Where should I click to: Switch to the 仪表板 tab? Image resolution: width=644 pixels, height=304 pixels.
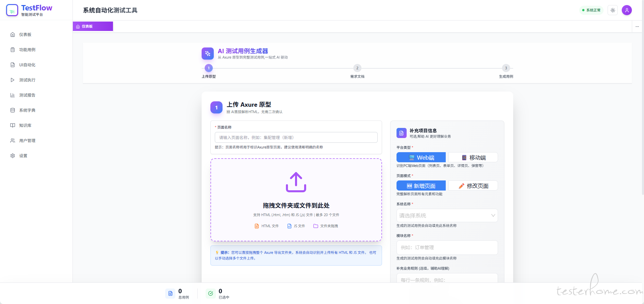[93, 26]
